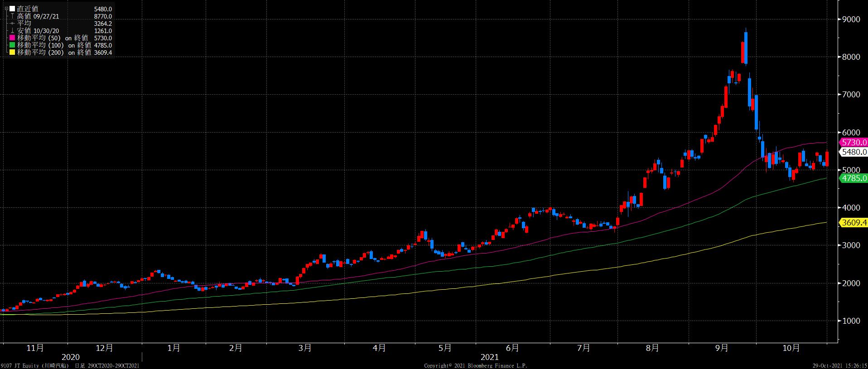Viewport: 868px width, 369px height.
Task: Click the 9月 label on time axis
Action: tap(722, 348)
